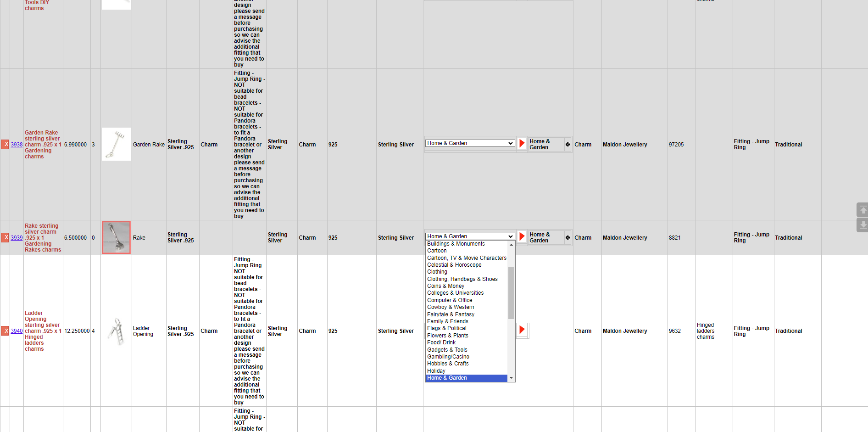Choose Flowers & Plants category
Viewport: 868px width, 432px height.
[466, 336]
